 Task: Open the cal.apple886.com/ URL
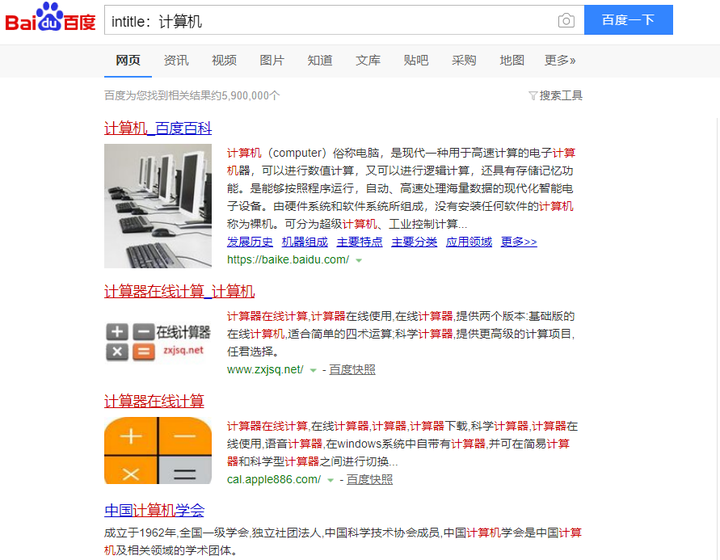coord(274,479)
